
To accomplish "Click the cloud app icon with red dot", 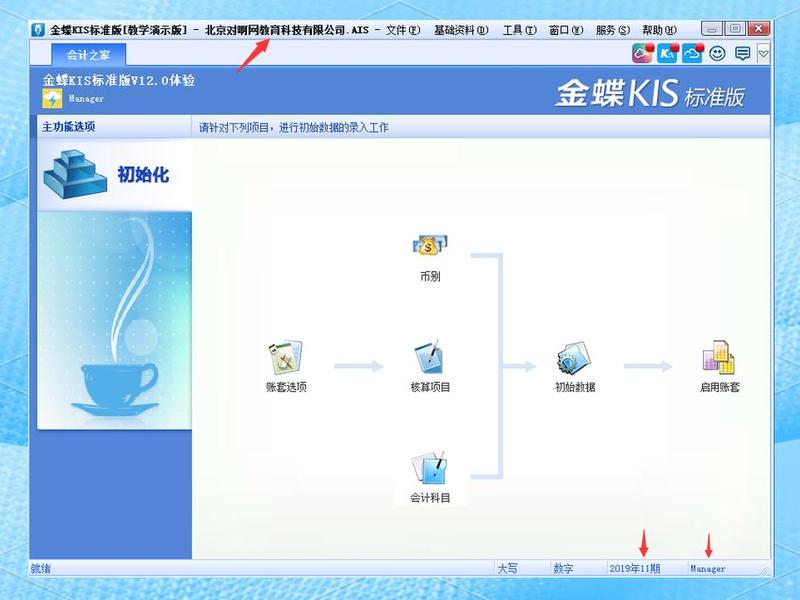I will pyautogui.click(x=642, y=53).
